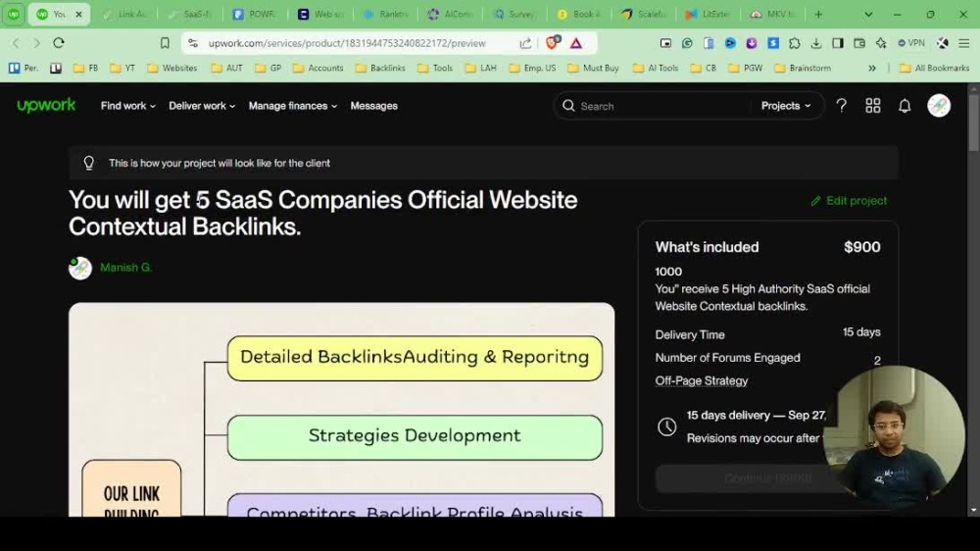Open the AI Tools bookmark folder
Viewport: 980px width, 551px height.
656,68
